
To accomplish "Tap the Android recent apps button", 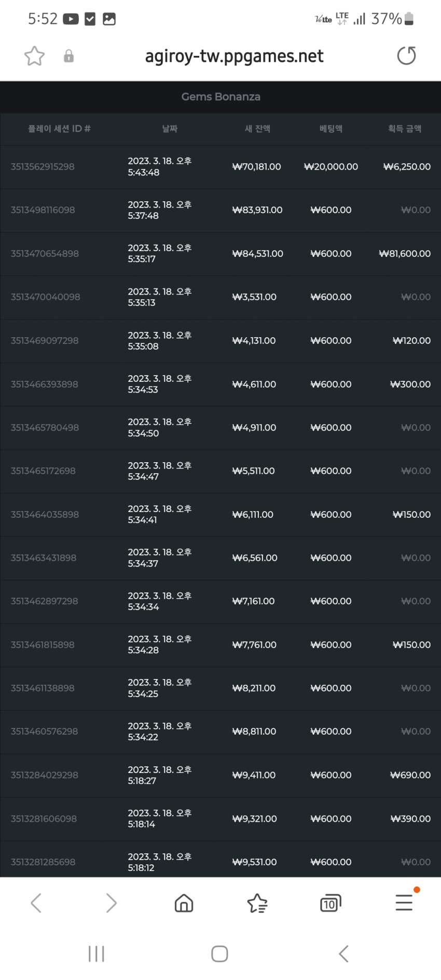I will [96, 954].
